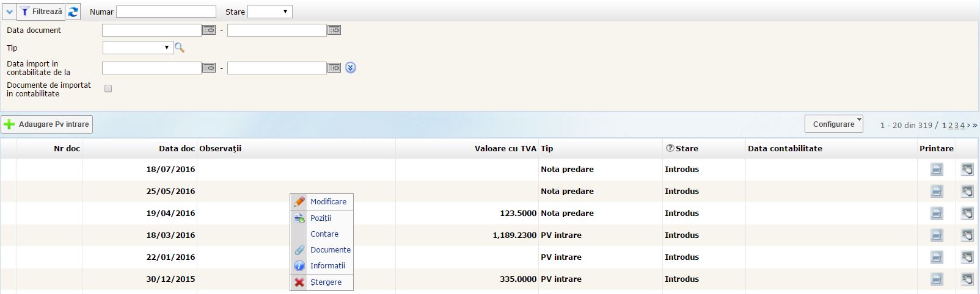Click into the Numar input field

tap(166, 12)
